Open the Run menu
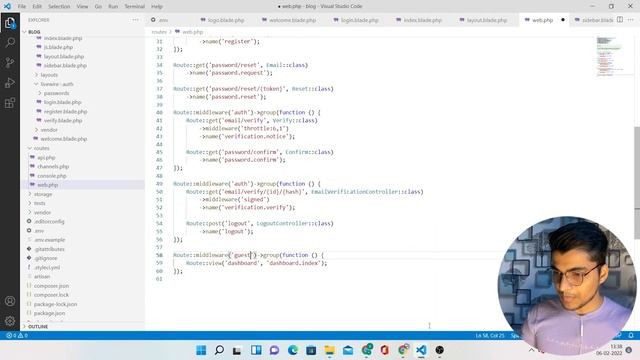The image size is (640, 360). 113,7
